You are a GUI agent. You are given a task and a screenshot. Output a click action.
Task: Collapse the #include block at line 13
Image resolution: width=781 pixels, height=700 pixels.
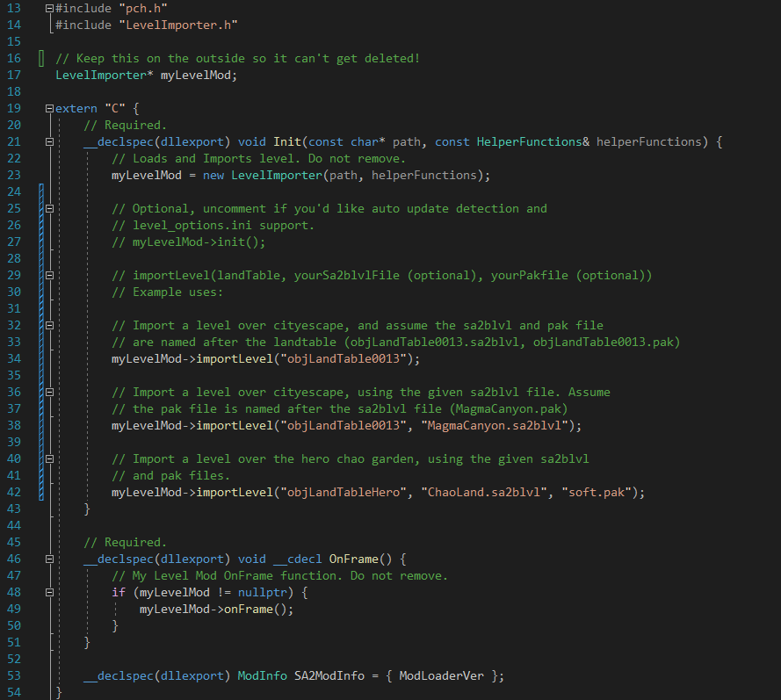tap(49, 9)
